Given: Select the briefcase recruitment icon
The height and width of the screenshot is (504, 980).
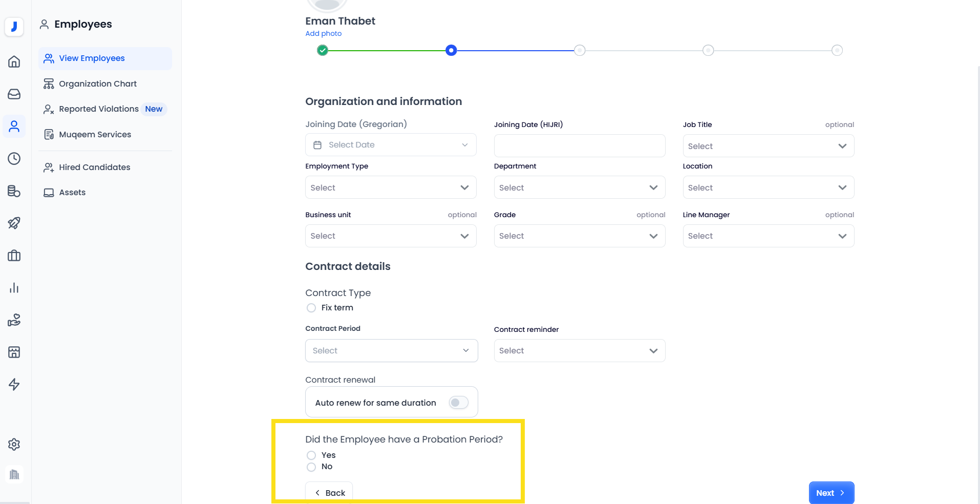Looking at the screenshot, I should [14, 256].
